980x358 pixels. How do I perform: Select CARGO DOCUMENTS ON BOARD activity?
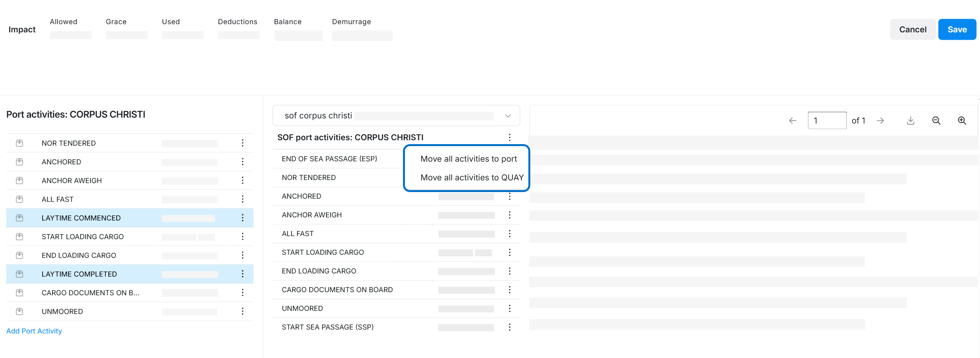(396, 290)
